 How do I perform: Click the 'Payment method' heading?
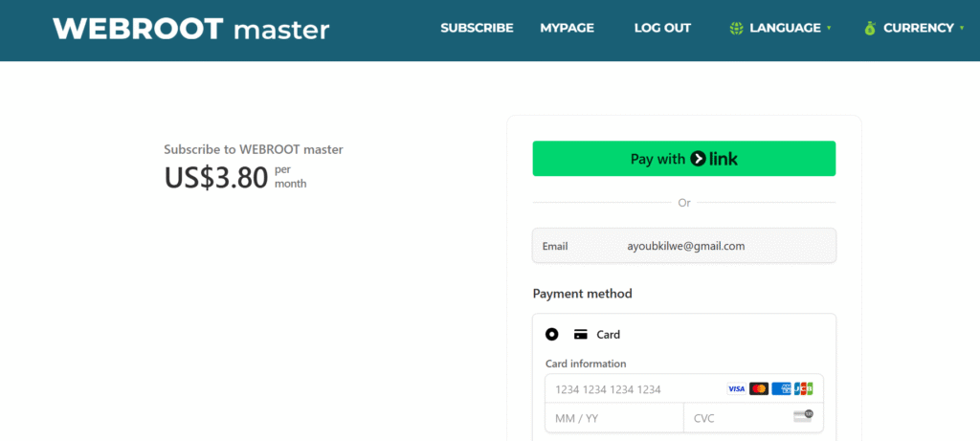click(583, 293)
